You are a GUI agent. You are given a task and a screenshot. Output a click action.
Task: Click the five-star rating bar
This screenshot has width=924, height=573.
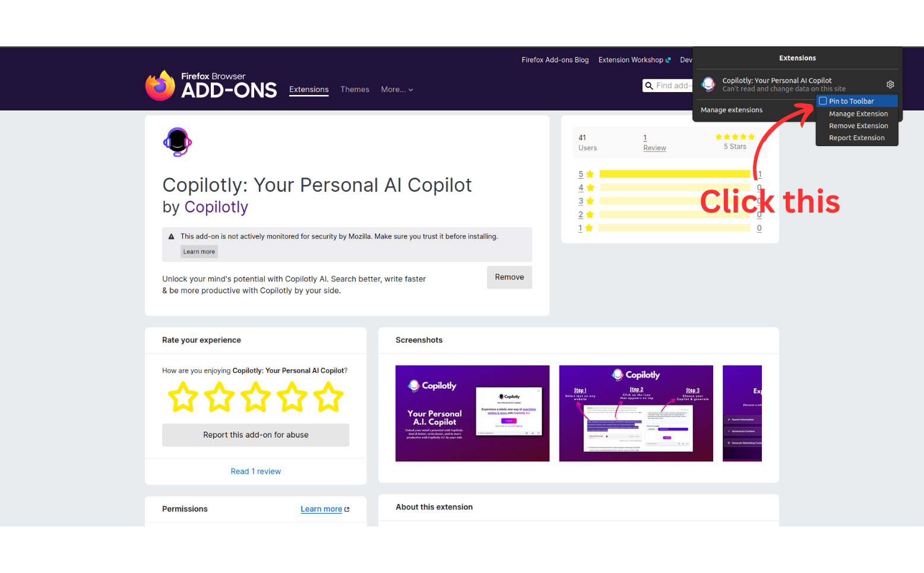pos(675,174)
